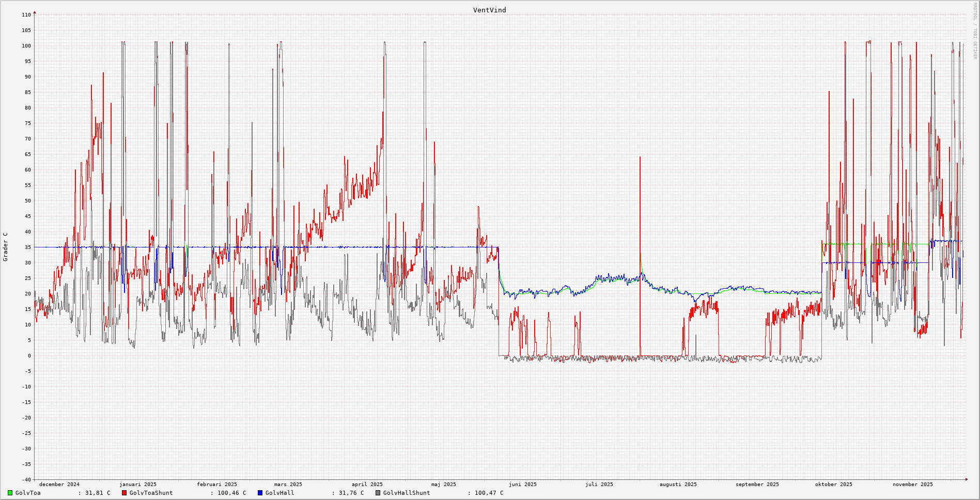
Task: Click the augusti 2025 month label
Action: coord(678,485)
